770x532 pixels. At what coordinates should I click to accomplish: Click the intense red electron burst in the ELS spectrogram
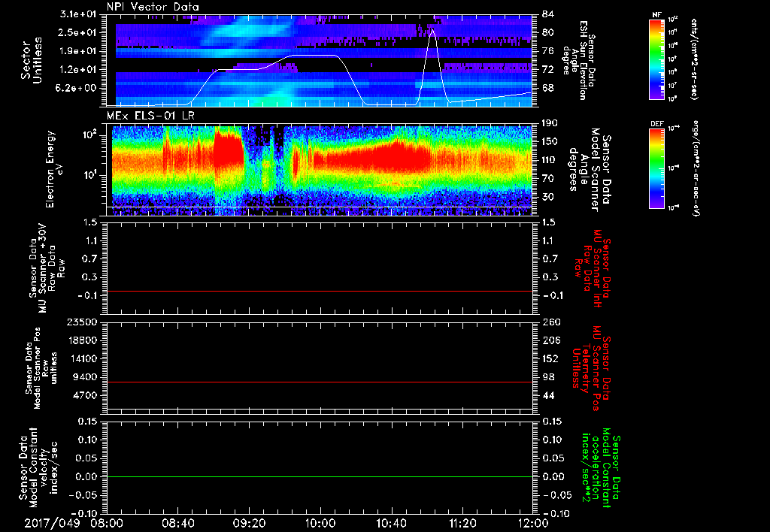229,150
